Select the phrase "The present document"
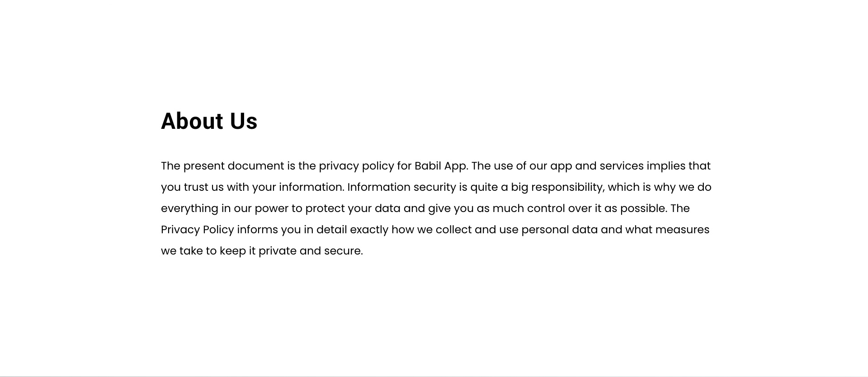Image resolution: width=868 pixels, height=377 pixels. click(x=222, y=166)
